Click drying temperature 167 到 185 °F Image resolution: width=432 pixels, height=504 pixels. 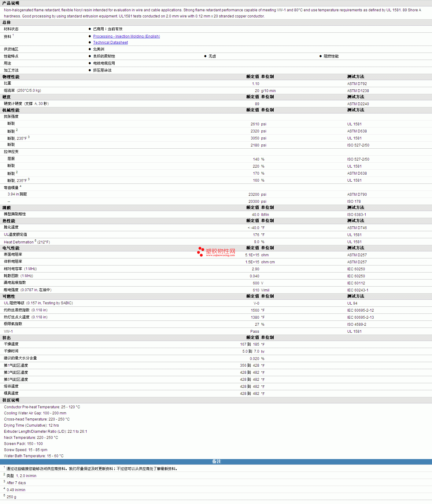coord(252,344)
